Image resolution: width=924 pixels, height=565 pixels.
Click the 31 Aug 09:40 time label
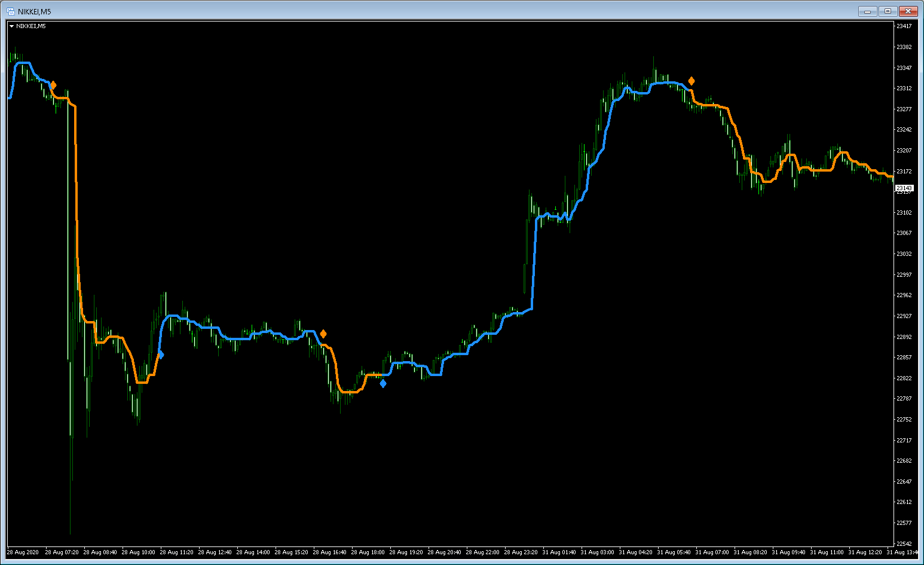[788, 552]
